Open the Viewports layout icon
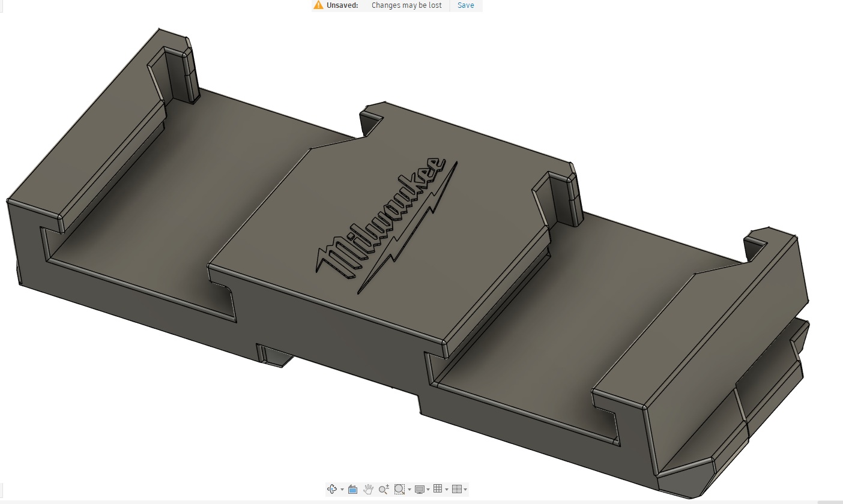Image resolution: width=843 pixels, height=504 pixels. point(457,489)
